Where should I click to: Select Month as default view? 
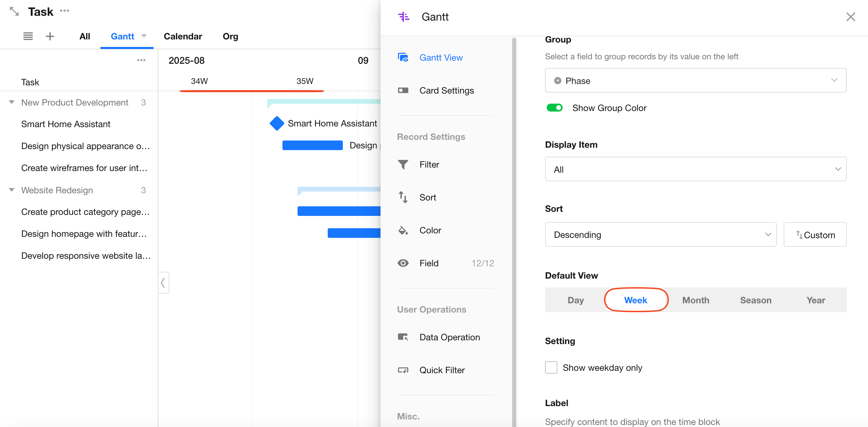(x=696, y=300)
